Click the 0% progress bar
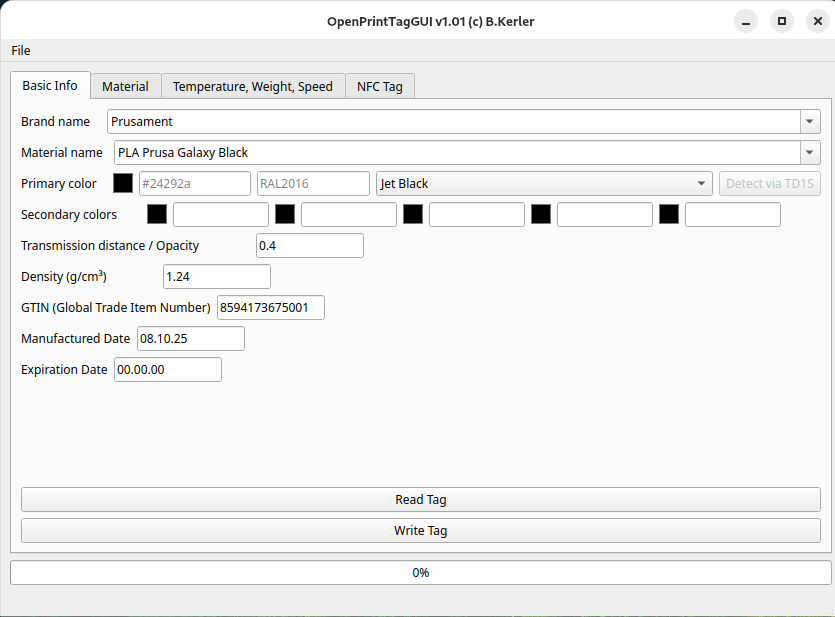 tap(421, 572)
